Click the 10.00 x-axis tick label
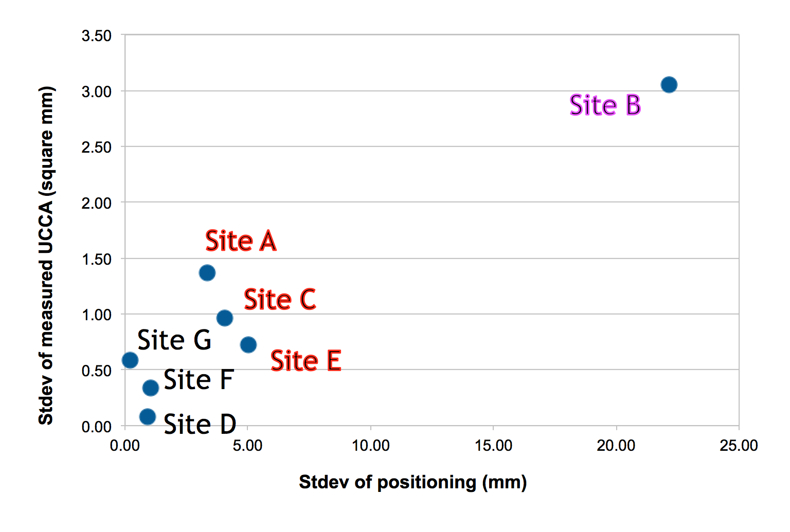This screenshot has height=532, width=790. pos(370,445)
